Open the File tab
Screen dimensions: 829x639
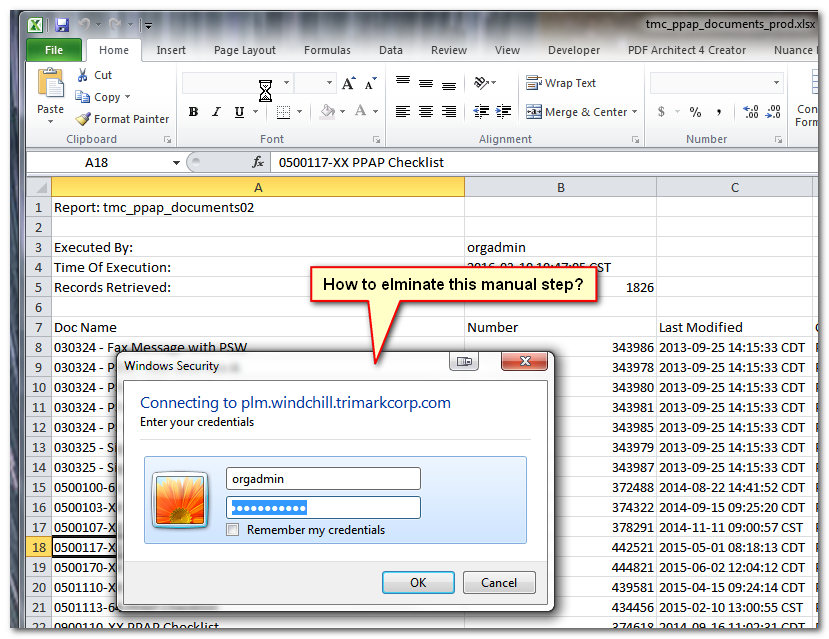click(x=54, y=50)
